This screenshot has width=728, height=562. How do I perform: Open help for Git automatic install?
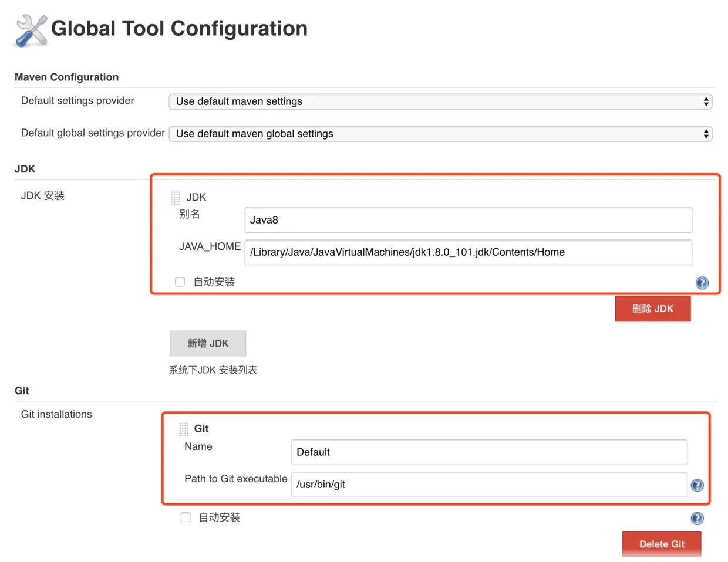coord(697,518)
